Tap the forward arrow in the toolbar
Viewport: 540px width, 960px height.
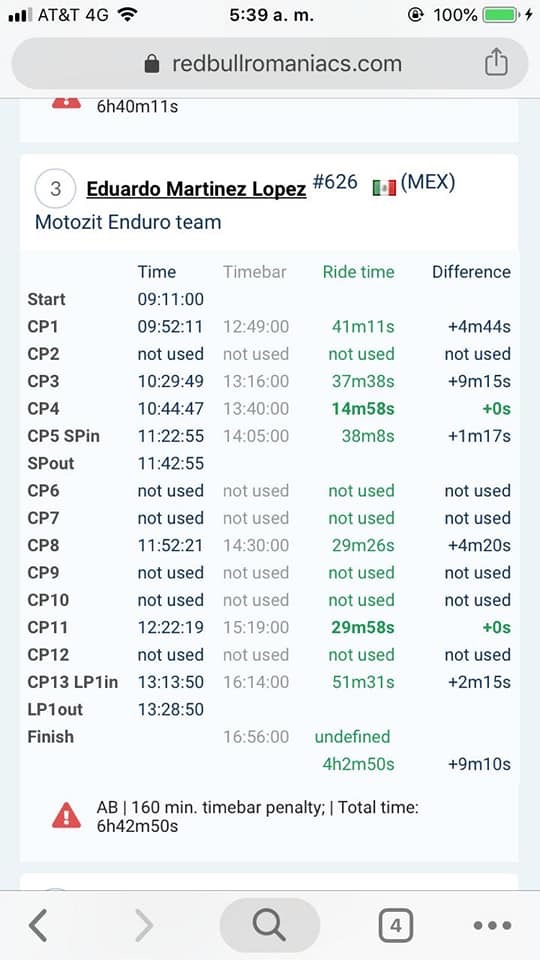tap(144, 925)
